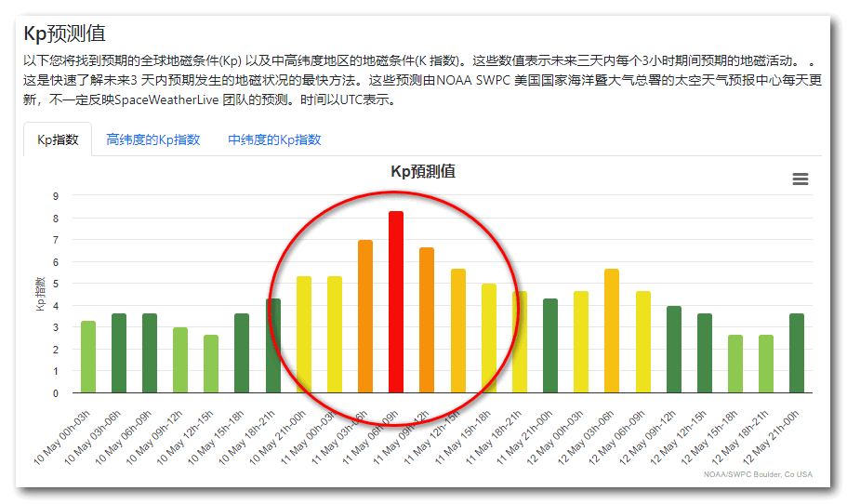Click the 11 May 21h-00h dark green bar
This screenshot has height=504, width=847.
pos(550,346)
